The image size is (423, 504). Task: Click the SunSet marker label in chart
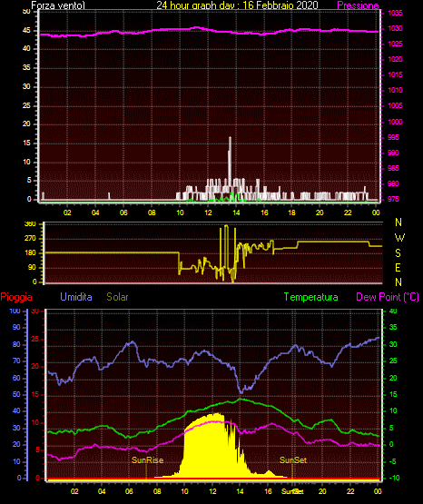(293, 460)
